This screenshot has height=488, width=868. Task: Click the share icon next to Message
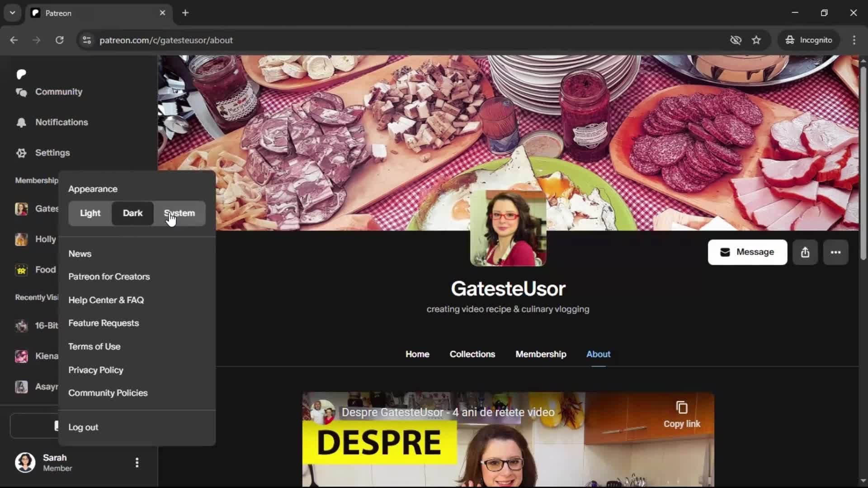(805, 252)
